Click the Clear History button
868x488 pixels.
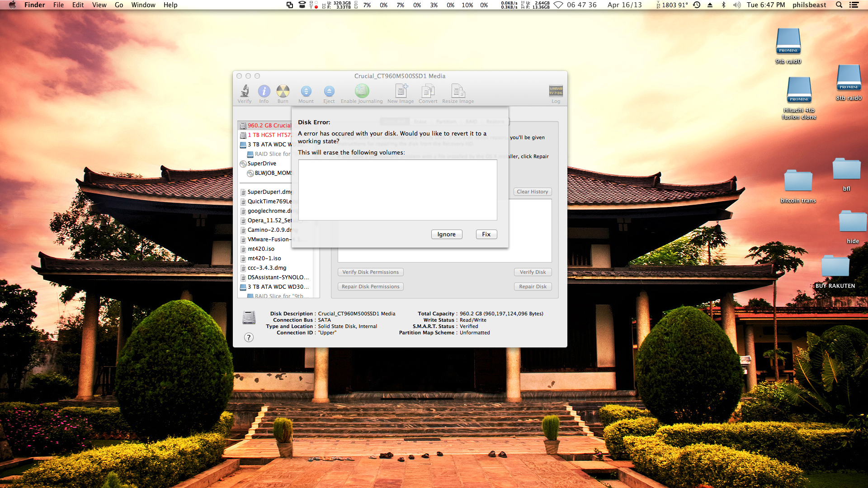click(533, 192)
